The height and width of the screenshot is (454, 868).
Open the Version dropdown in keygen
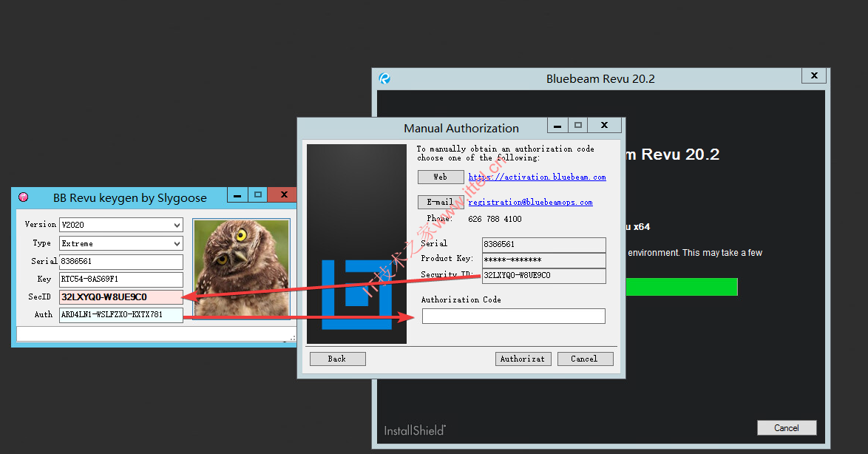coord(121,225)
